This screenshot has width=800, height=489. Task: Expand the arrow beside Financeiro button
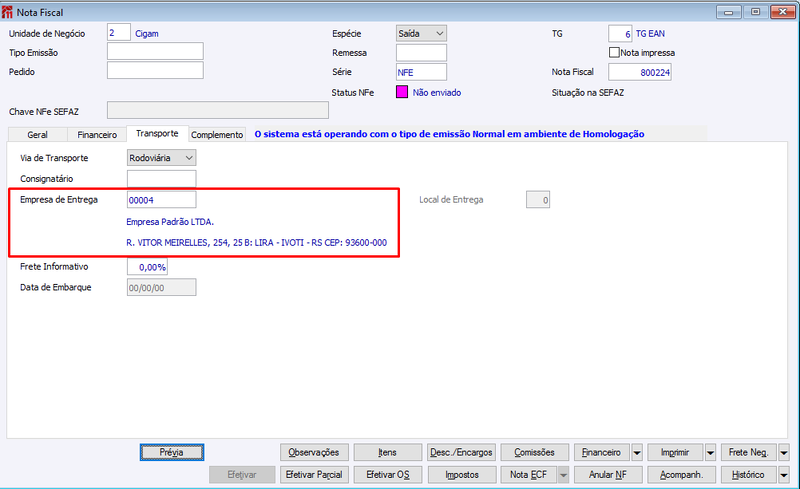point(637,452)
